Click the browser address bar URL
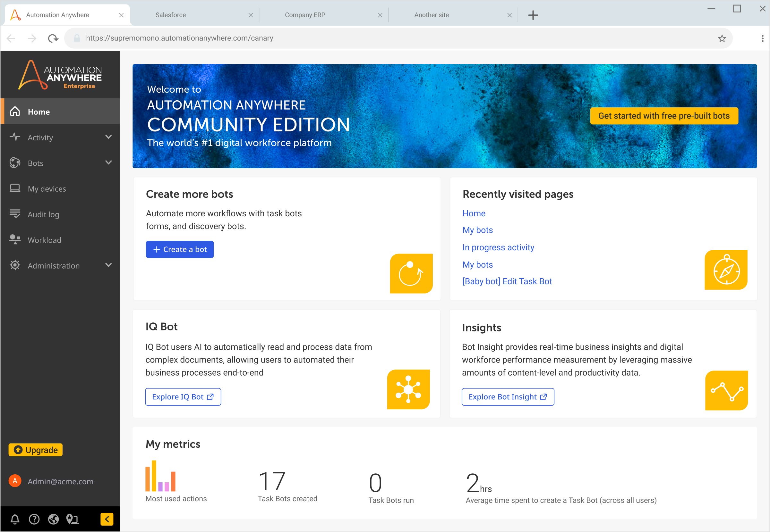The height and width of the screenshot is (532, 770). click(x=179, y=38)
